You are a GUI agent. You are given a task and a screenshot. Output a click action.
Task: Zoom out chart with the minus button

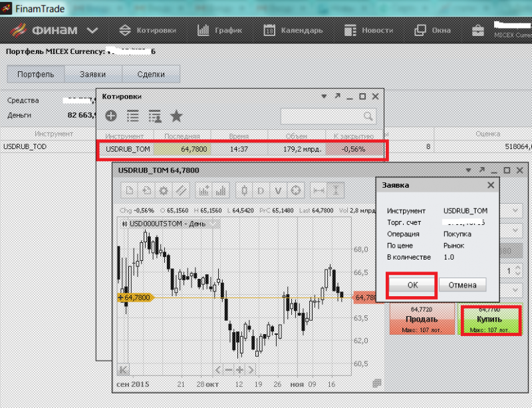coord(229,369)
